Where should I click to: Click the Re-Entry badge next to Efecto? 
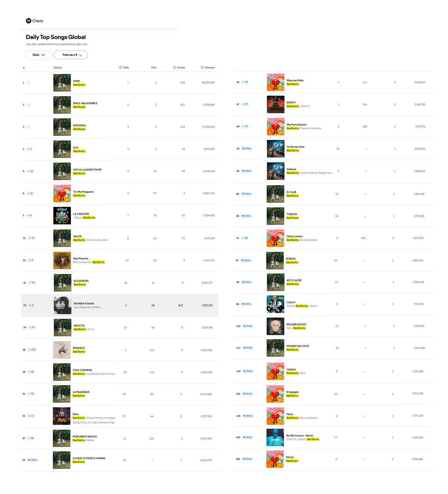point(247,459)
